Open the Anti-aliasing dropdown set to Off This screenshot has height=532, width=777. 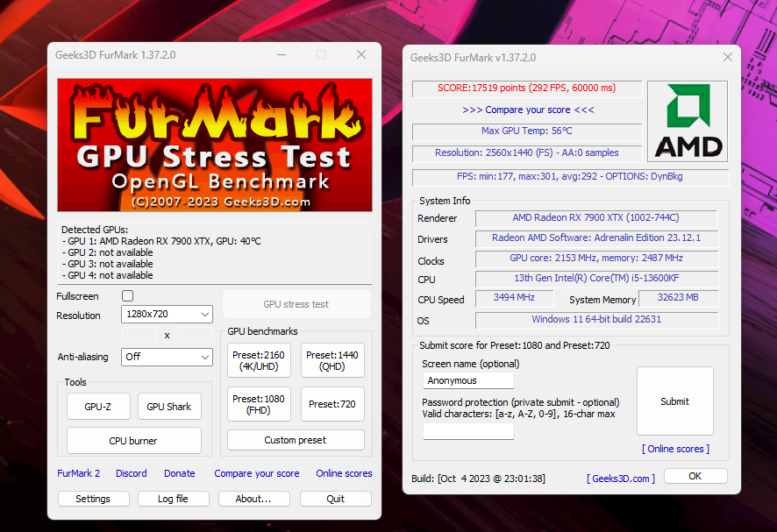click(167, 357)
